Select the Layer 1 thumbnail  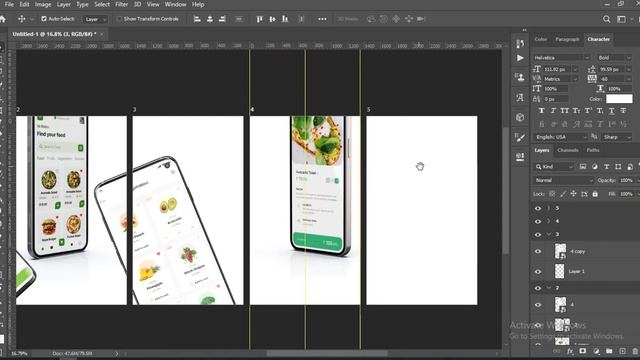tap(560, 271)
